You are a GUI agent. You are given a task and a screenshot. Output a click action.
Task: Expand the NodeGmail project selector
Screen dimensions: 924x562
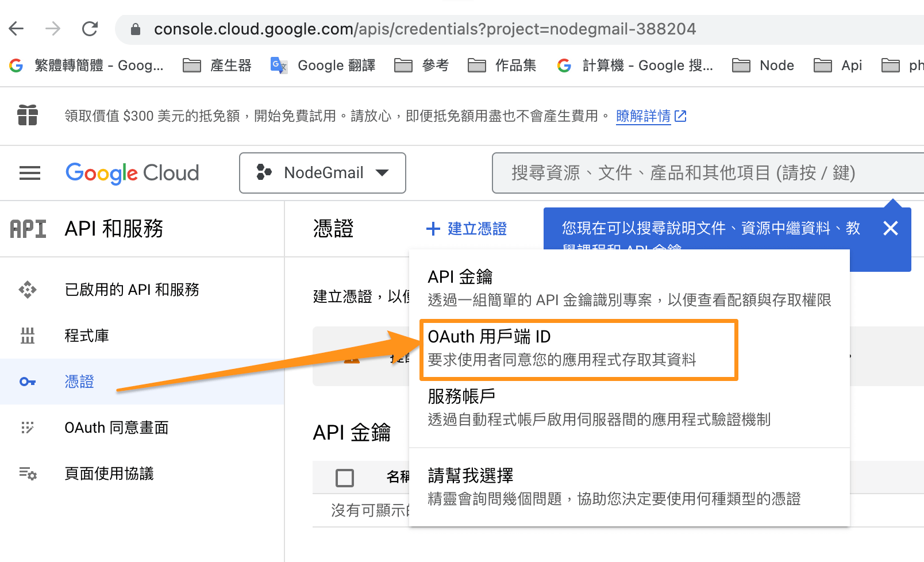coord(323,173)
